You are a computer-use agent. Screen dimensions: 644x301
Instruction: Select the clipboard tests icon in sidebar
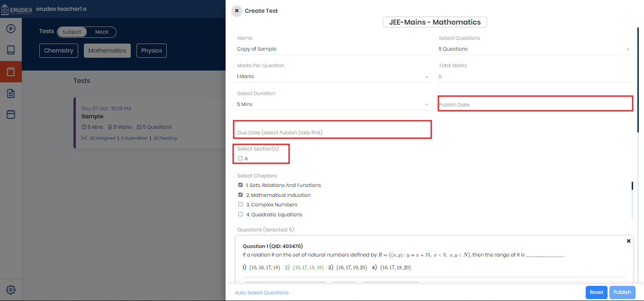pos(11,72)
